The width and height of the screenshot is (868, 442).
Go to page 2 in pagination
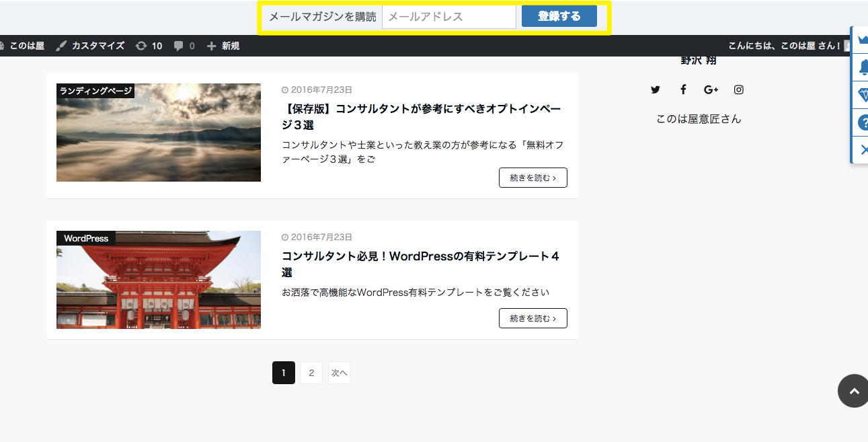[x=311, y=373]
